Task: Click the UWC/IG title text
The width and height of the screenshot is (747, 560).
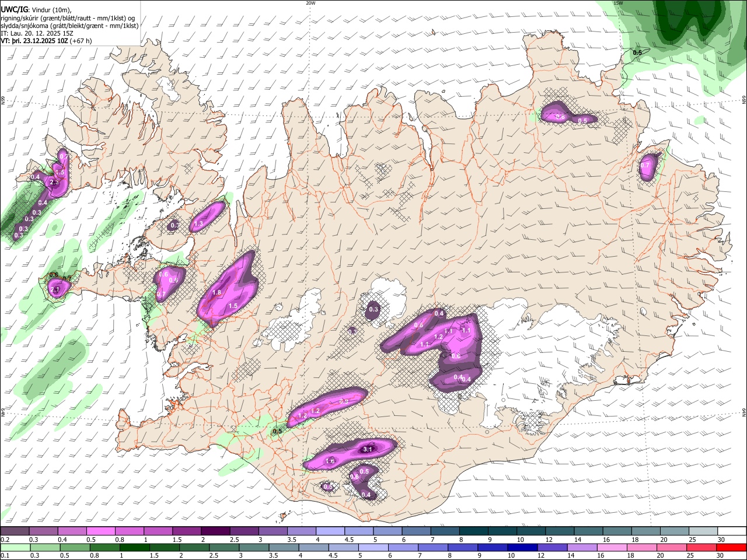Action: click(14, 10)
